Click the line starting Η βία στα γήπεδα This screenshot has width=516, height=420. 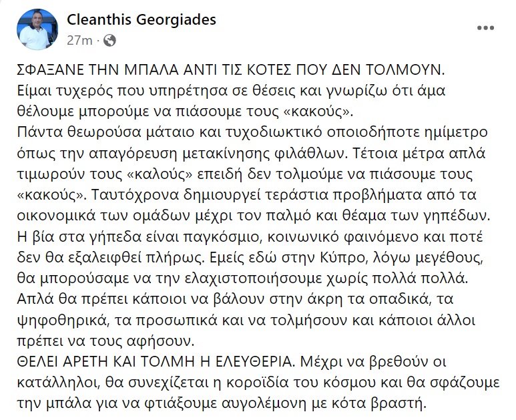250,237
